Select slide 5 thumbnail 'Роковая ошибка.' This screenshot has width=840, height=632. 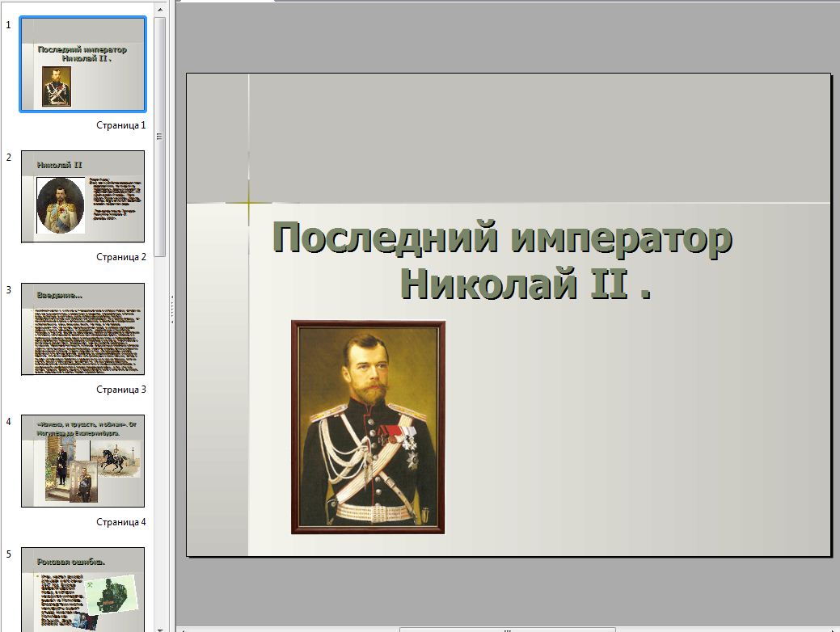(82, 590)
